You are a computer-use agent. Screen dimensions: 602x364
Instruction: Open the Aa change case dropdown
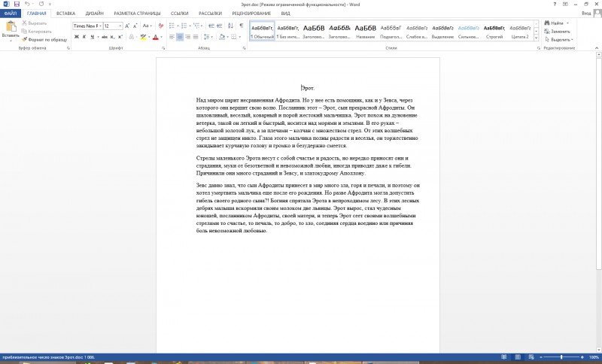pyautogui.click(x=147, y=26)
